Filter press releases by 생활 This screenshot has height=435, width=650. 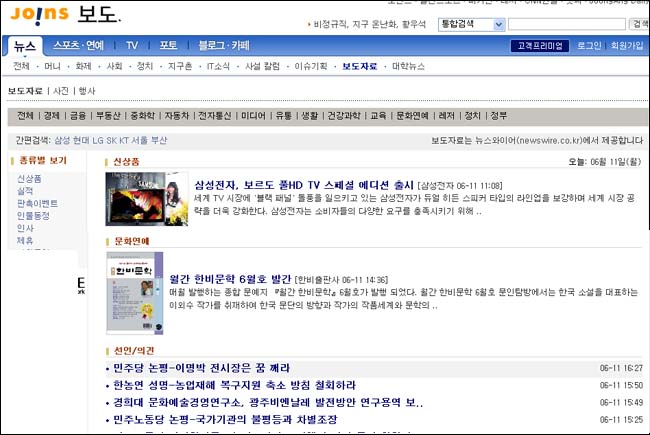(310, 116)
